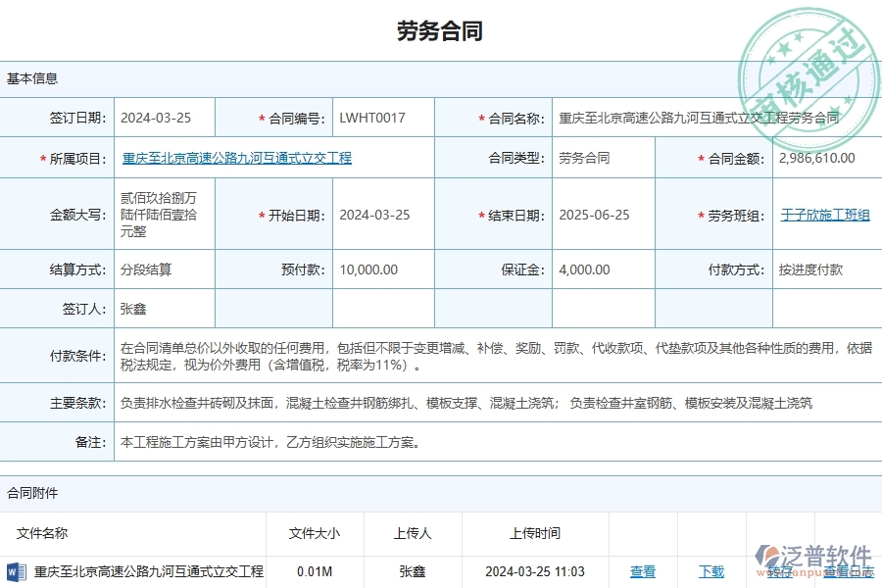Collapse the 基本信息 section header
The height and width of the screenshot is (588, 882).
[x=30, y=76]
